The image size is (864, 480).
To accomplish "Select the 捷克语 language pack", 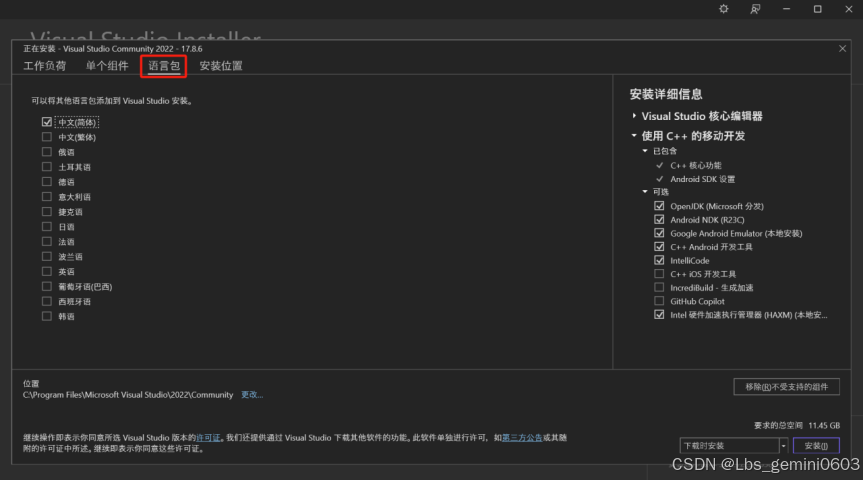I will click(x=47, y=211).
